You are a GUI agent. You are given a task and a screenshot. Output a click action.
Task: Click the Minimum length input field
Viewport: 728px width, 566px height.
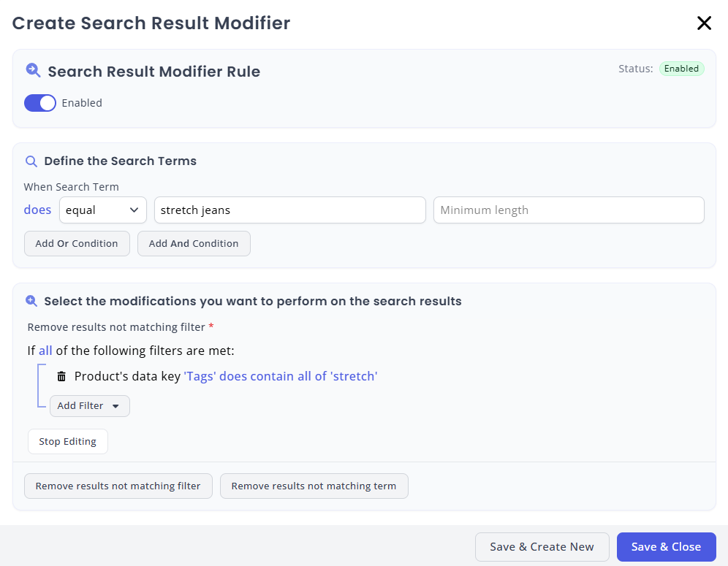click(569, 210)
